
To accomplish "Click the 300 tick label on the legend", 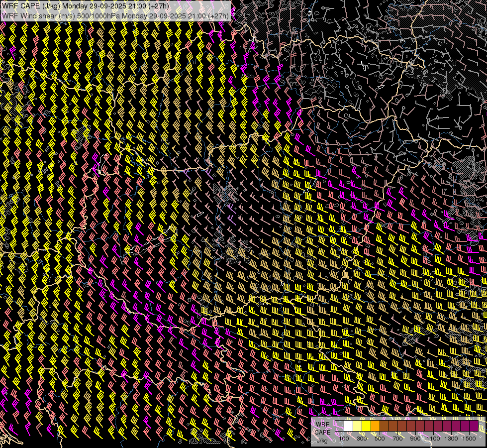I will coord(362,439).
